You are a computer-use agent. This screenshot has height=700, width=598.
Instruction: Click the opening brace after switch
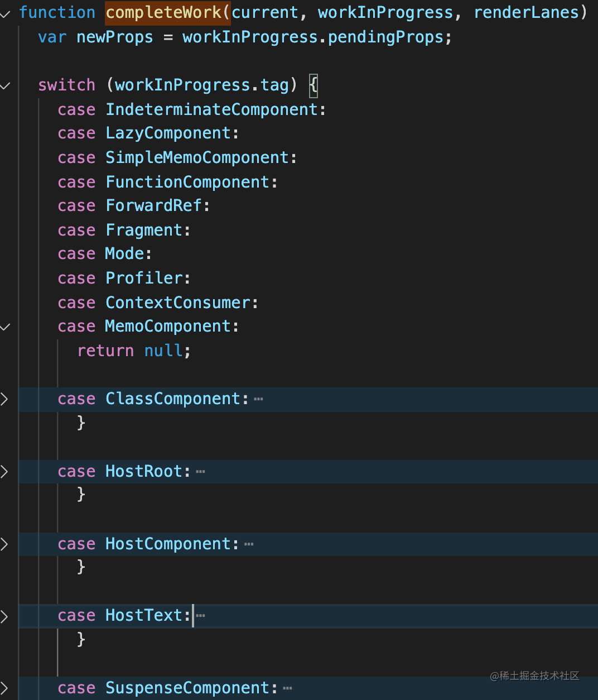tap(314, 85)
